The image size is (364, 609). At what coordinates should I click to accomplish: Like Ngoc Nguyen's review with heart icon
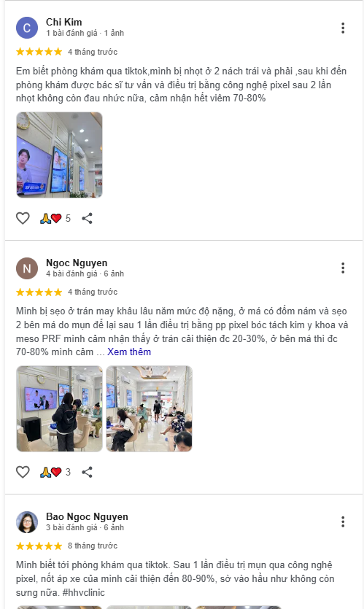tap(23, 472)
